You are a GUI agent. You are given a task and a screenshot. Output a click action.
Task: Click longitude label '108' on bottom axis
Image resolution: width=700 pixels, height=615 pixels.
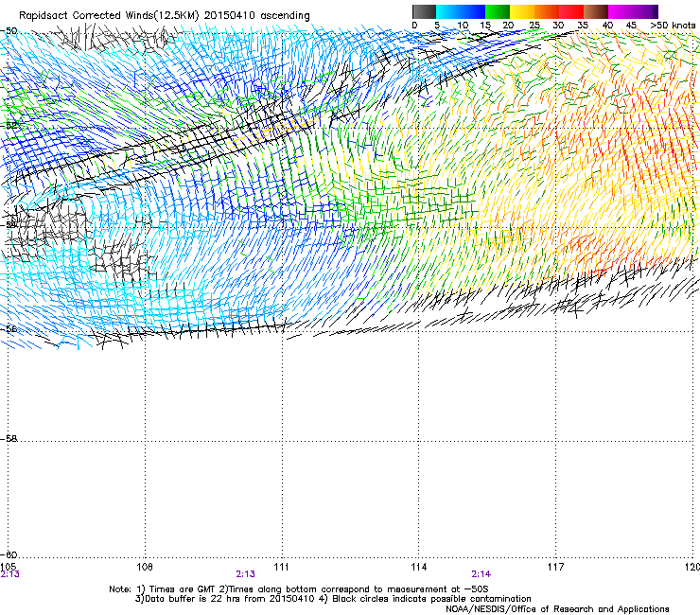145,567
